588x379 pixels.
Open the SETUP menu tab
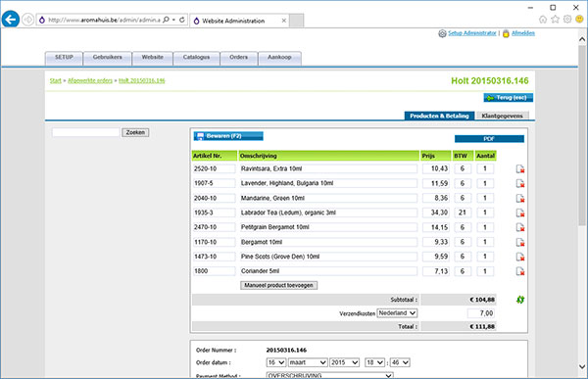click(64, 58)
